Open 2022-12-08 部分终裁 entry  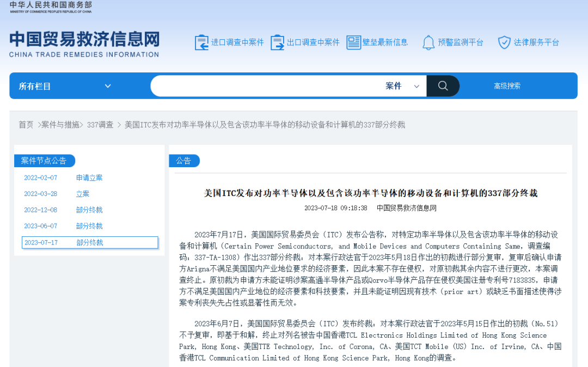click(63, 210)
